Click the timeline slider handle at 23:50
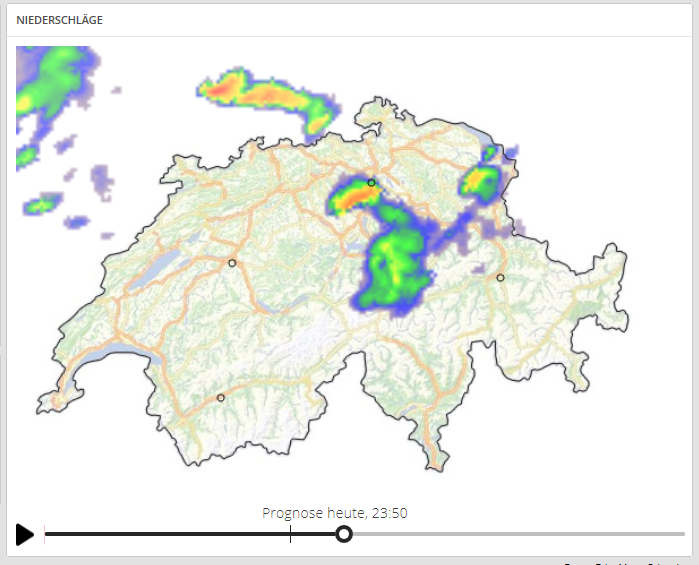The height and width of the screenshot is (565, 699). click(x=344, y=534)
